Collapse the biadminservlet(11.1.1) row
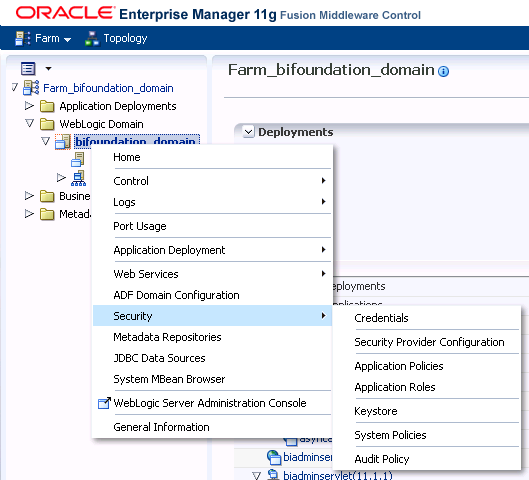Image resolution: width=529 pixels, height=480 pixels. point(256,476)
